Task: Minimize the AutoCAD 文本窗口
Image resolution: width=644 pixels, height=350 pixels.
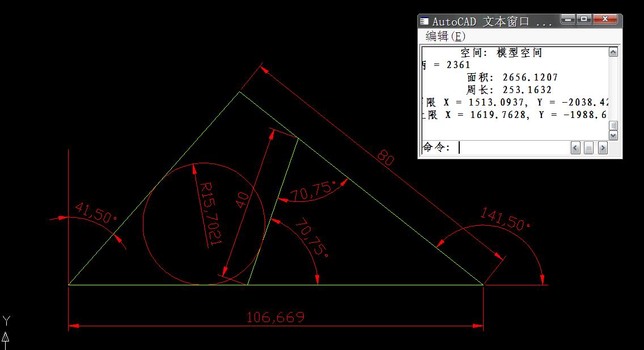Action: 567,19
